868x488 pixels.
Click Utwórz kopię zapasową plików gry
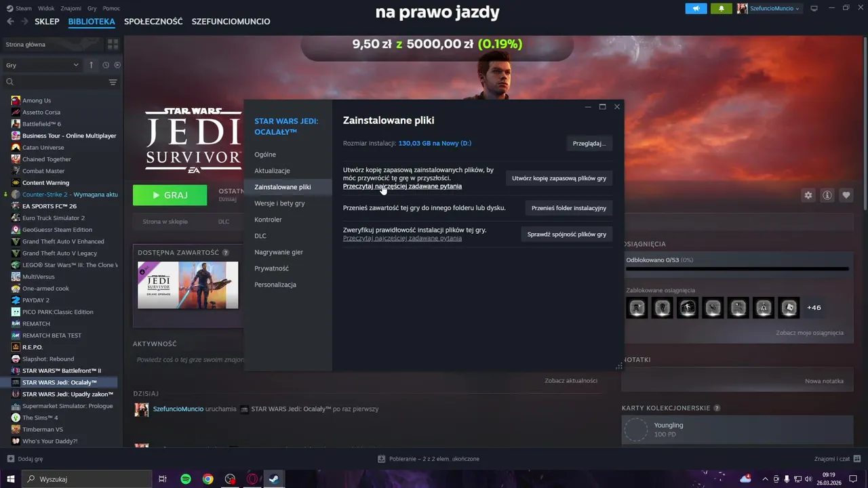pos(559,178)
